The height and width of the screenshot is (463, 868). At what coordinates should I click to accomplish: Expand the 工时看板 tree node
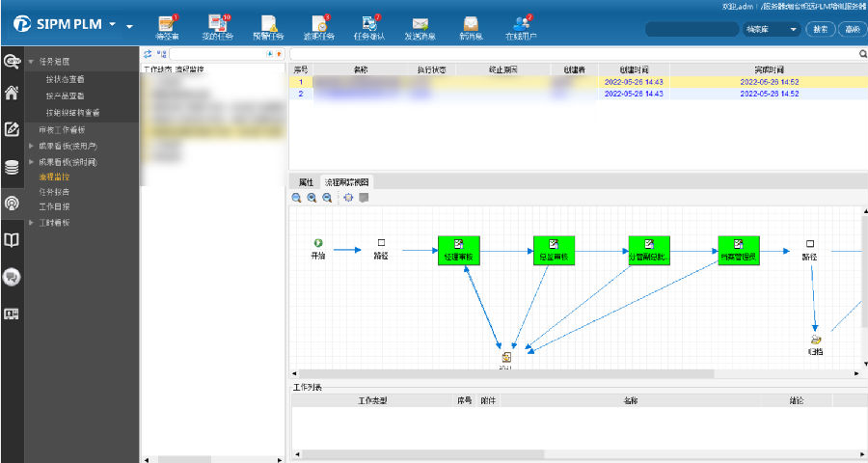click(31, 223)
